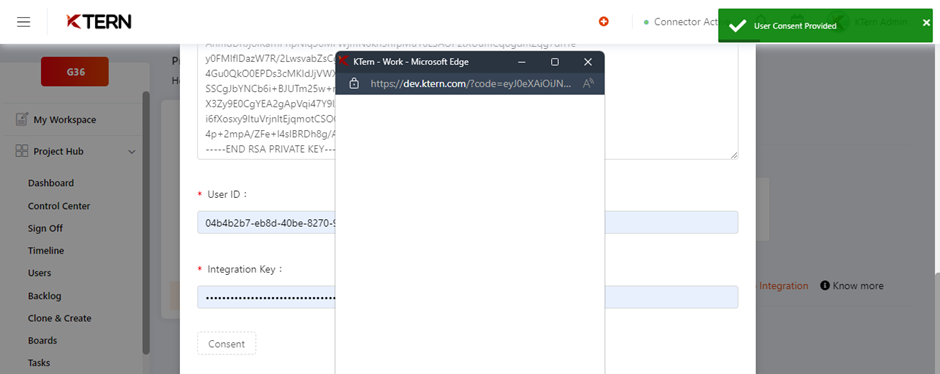Click the dev.ktern.com URL in Edge popup

(x=471, y=84)
